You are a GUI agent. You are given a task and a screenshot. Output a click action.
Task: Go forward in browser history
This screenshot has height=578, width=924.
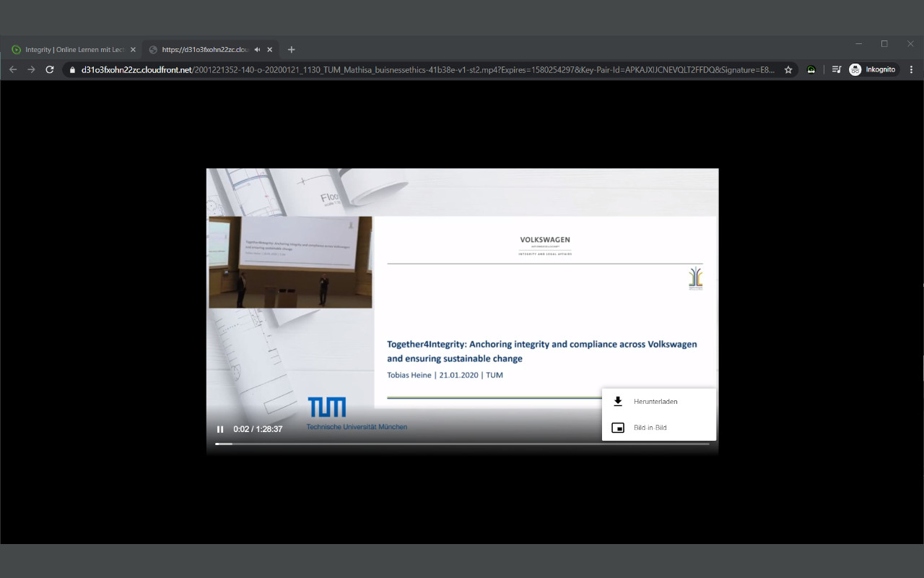coord(31,69)
